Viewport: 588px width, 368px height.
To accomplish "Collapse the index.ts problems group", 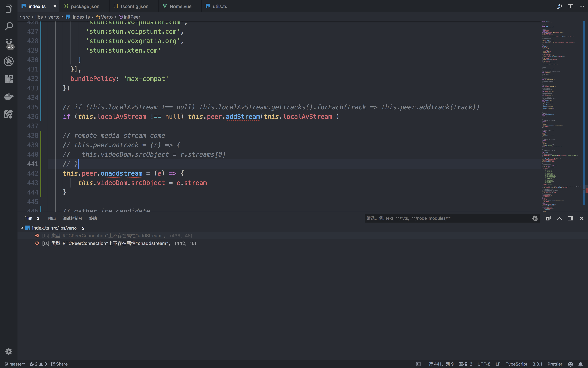I will 22,228.
